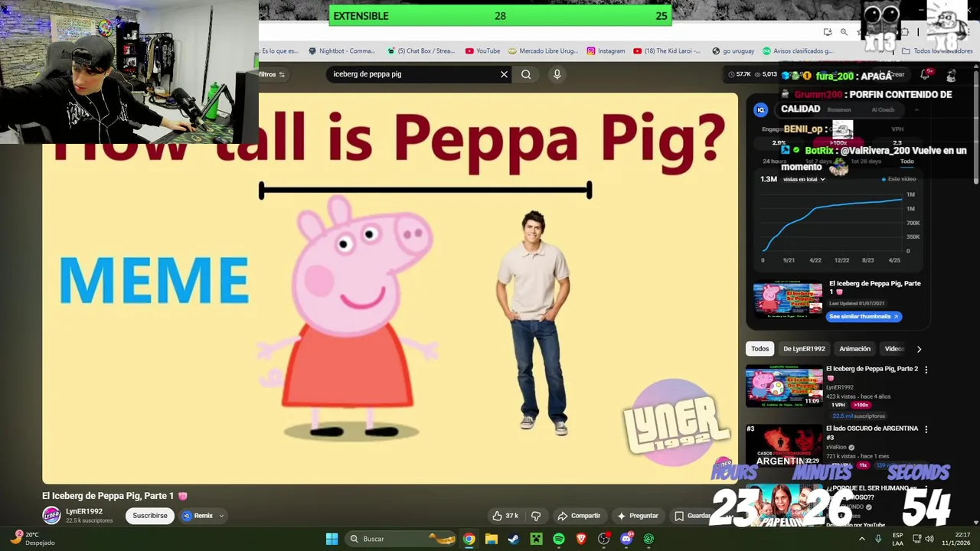Open Google Chrome from the taskbar

click(469, 539)
